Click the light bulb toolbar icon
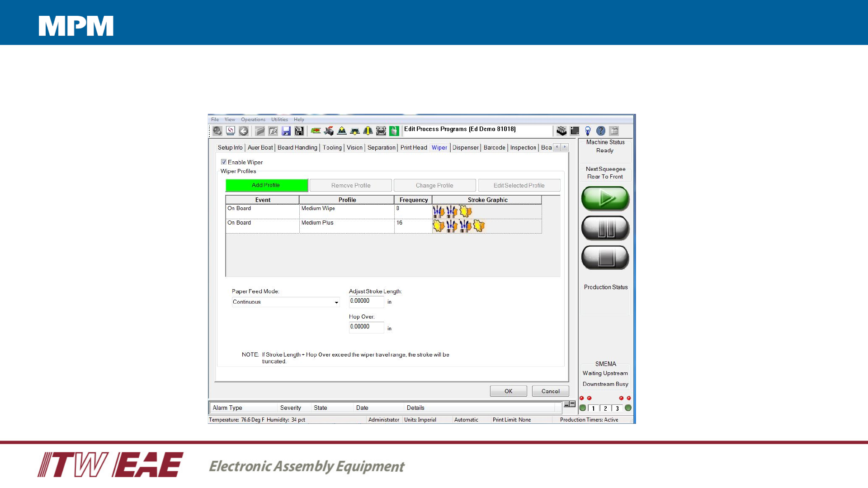The width and height of the screenshot is (868, 488). (588, 131)
